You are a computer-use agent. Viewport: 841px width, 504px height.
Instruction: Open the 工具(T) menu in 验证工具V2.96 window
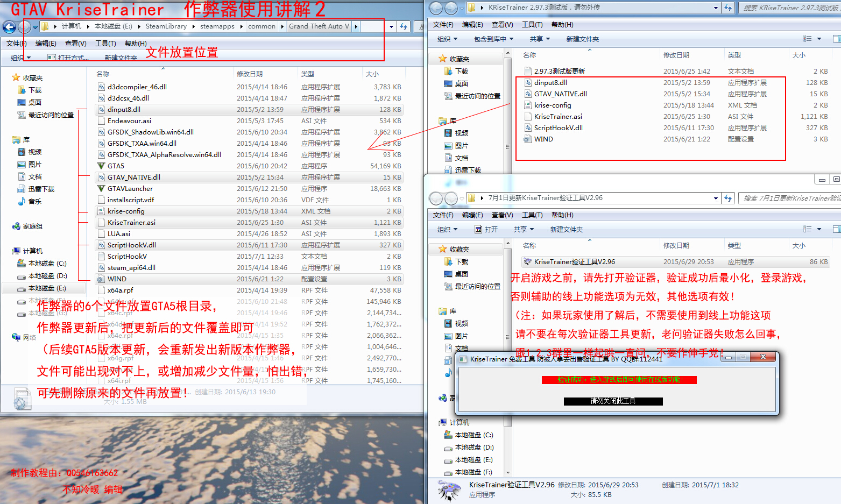532,215
